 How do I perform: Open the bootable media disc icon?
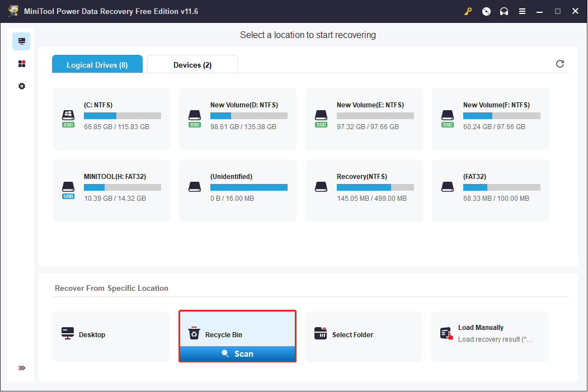pos(486,11)
